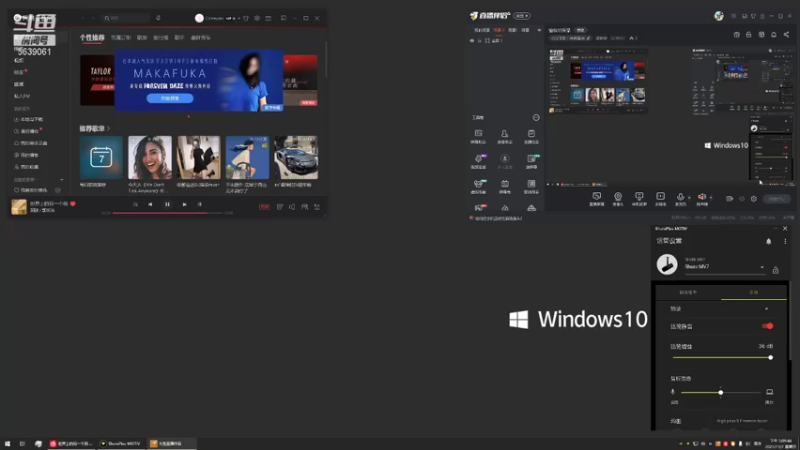Go to the previous track in the music player
Screen dimensions: 800x450
(x=150, y=204)
